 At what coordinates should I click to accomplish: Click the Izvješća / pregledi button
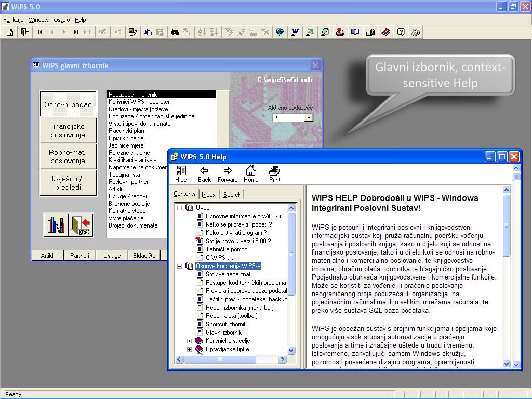tap(68, 183)
